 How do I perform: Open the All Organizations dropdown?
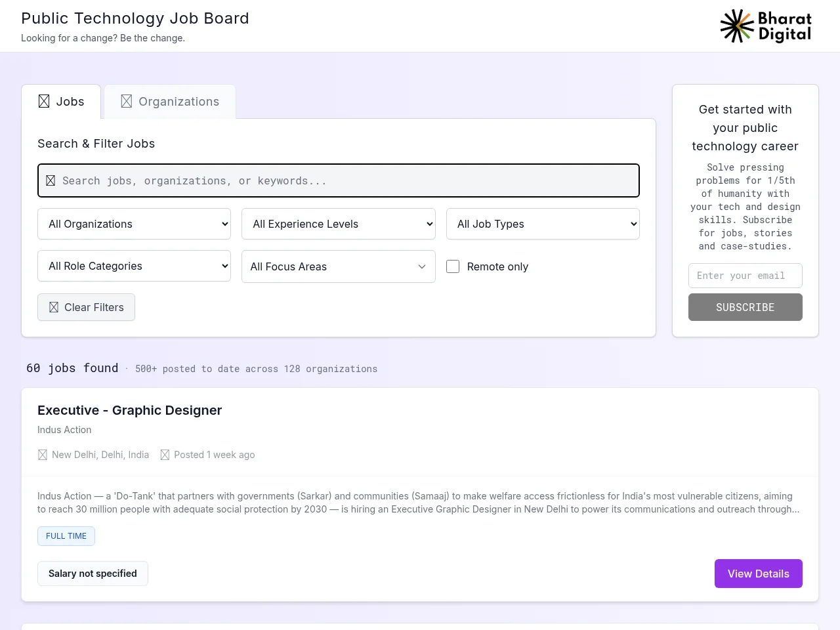pyautogui.click(x=135, y=224)
